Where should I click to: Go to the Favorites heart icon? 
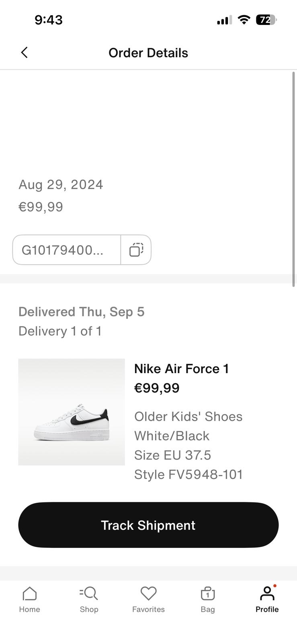[x=148, y=593]
